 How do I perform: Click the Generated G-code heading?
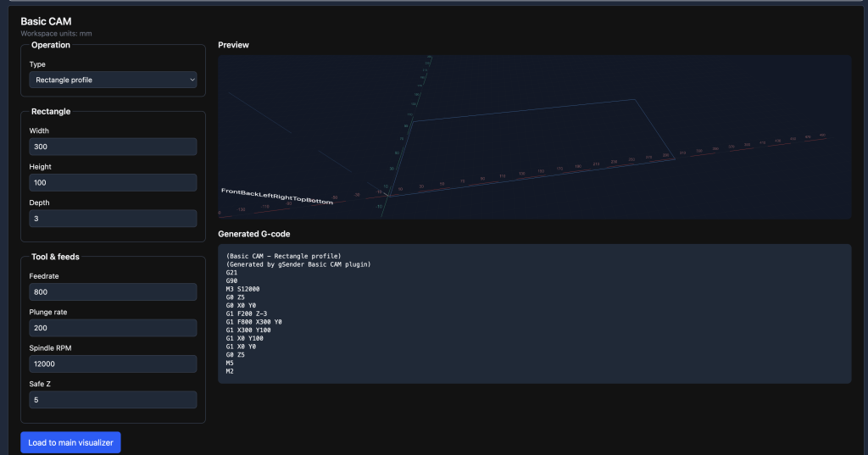pyautogui.click(x=254, y=234)
